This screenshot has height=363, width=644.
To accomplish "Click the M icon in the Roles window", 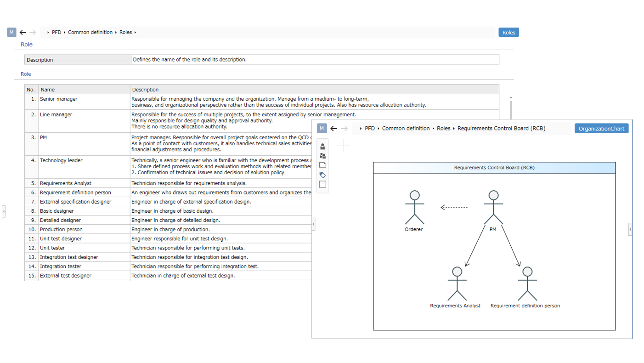I will click(x=11, y=32).
